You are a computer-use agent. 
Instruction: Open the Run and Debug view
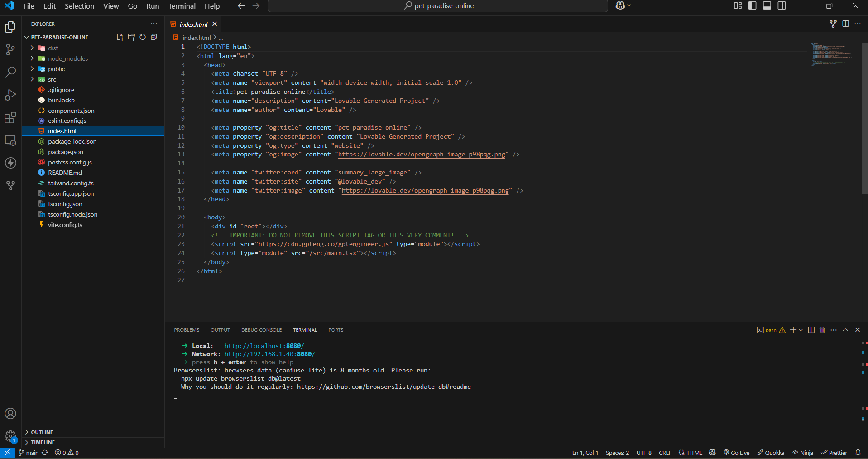(x=10, y=95)
